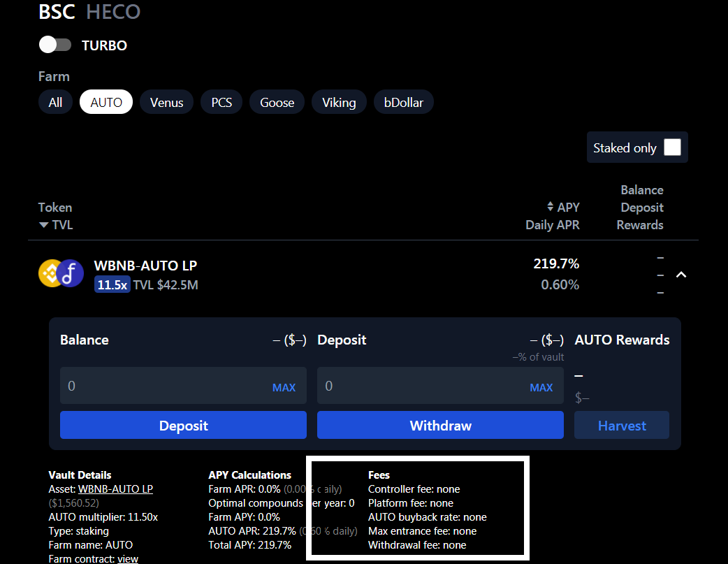Click the APY Calculations heading

click(250, 475)
